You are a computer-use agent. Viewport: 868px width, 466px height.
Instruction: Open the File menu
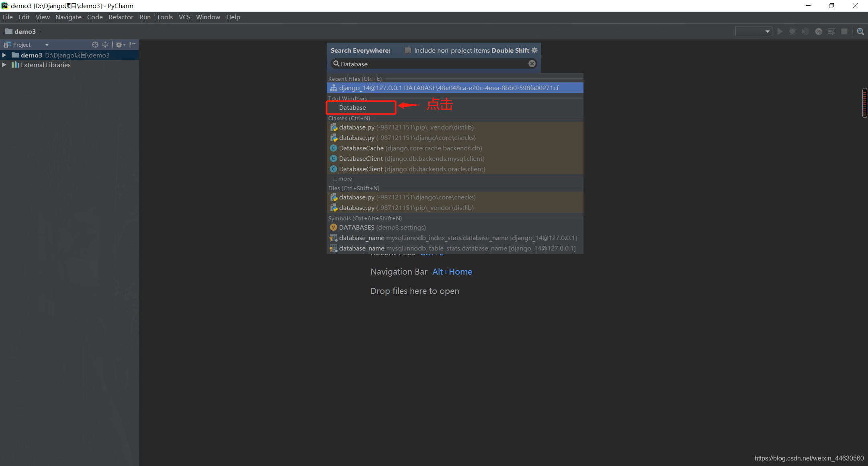tap(8, 17)
